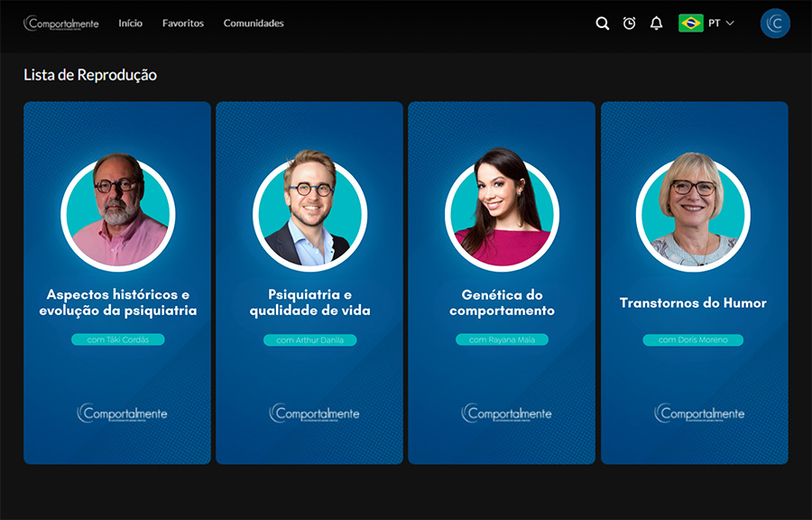Click Doris Moreno circular portrait

point(693,211)
